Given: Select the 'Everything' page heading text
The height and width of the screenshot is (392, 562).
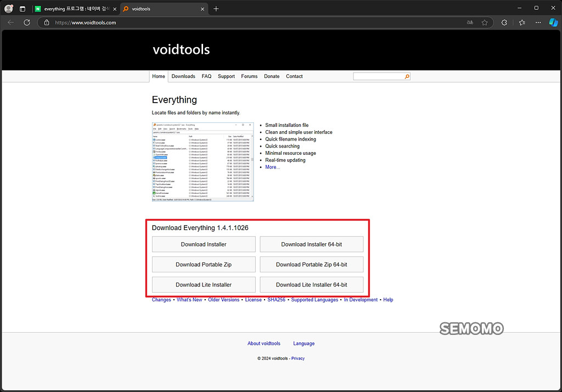Looking at the screenshot, I should point(174,100).
